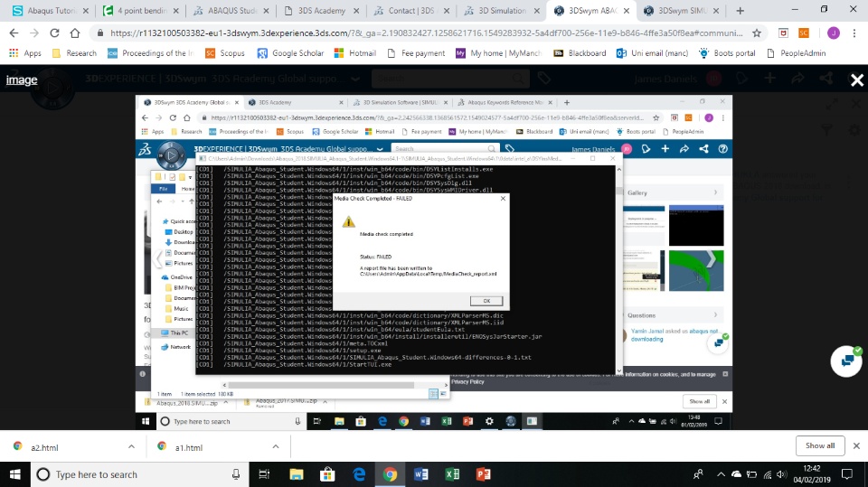868x487 pixels.
Task: Click the 'Show all' downloads button
Action: click(x=820, y=445)
